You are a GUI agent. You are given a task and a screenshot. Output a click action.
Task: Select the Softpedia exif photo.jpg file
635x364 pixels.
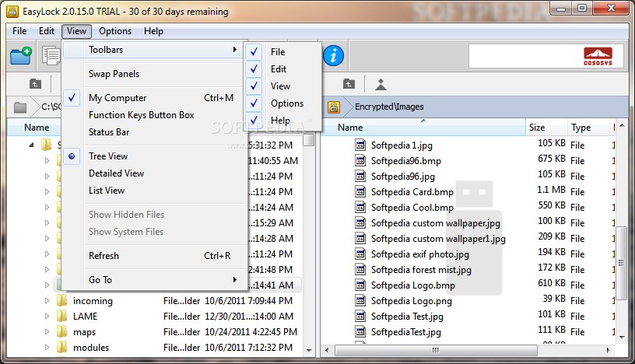[420, 254]
